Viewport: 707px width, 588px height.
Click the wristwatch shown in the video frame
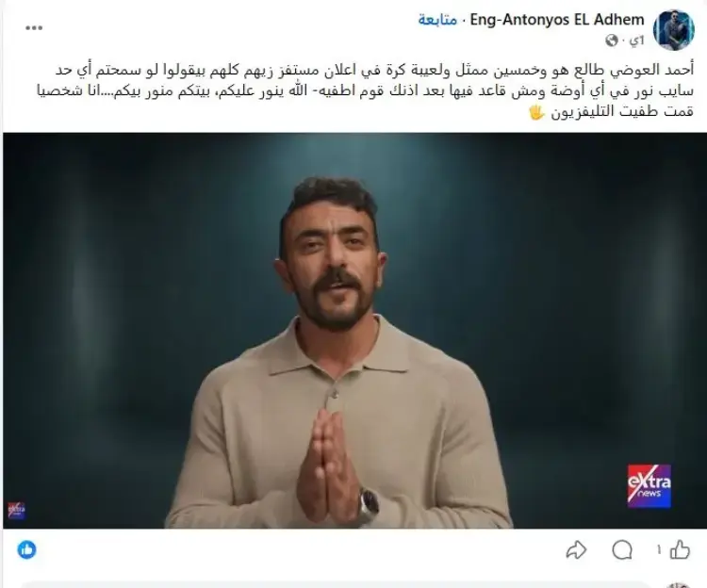click(369, 504)
